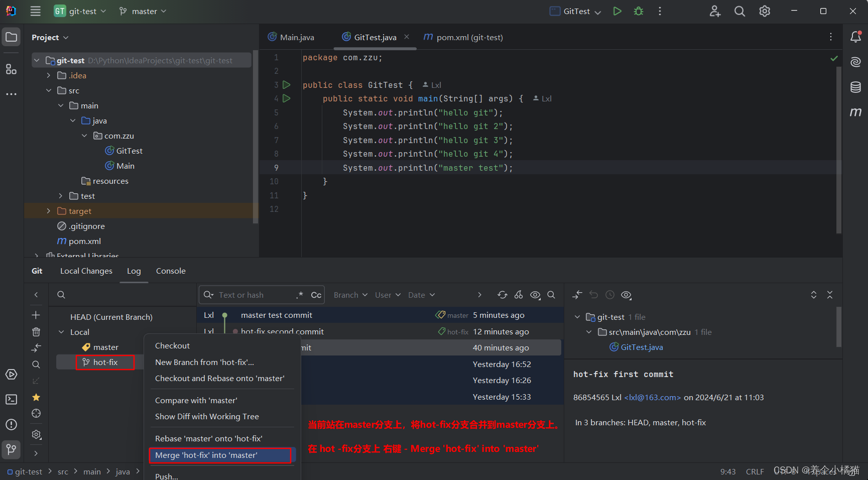Refresh the Git log
Screen dimensions: 868x480
click(502, 295)
